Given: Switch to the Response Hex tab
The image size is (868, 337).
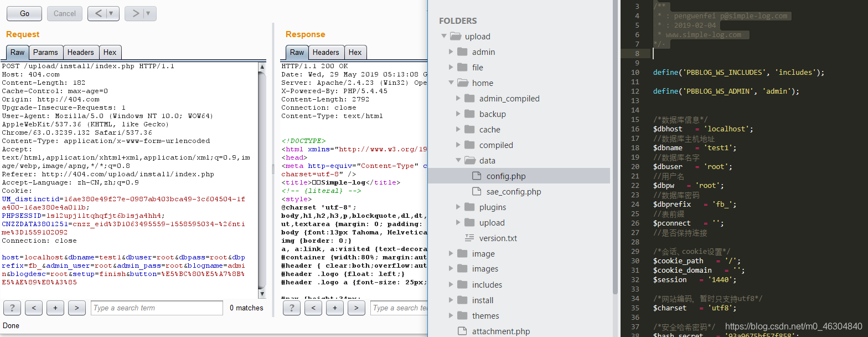Looking at the screenshot, I should [355, 52].
